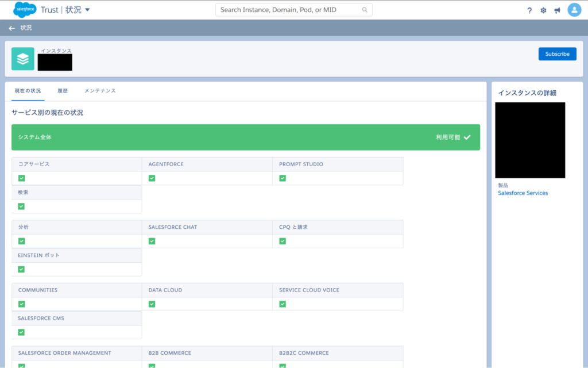Image resolution: width=588 pixels, height=368 pixels.
Task: Click the AGENTFORCE service header
Action: (x=207, y=164)
